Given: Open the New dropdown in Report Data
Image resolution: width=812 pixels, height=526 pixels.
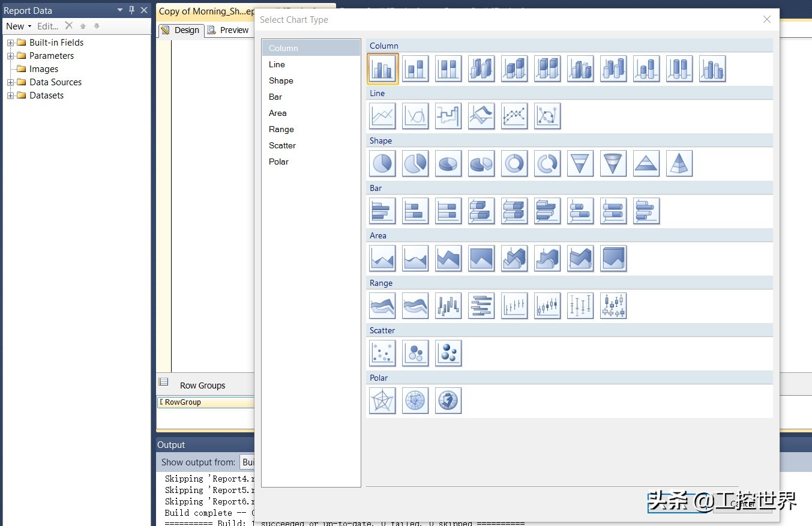Looking at the screenshot, I should tap(19, 26).
